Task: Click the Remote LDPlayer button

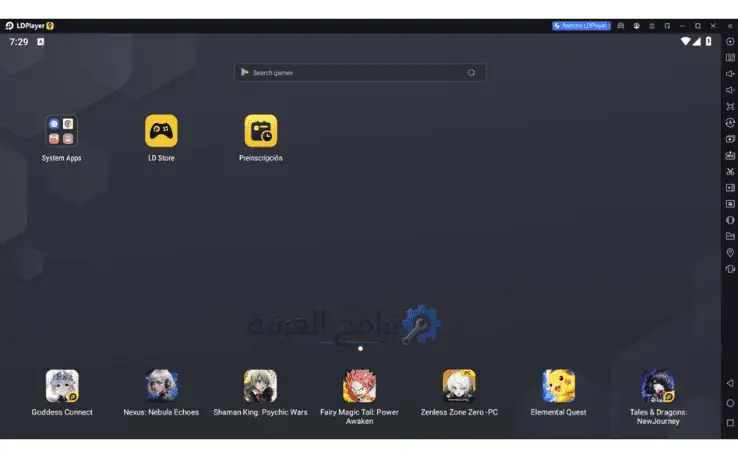Action: (x=581, y=26)
